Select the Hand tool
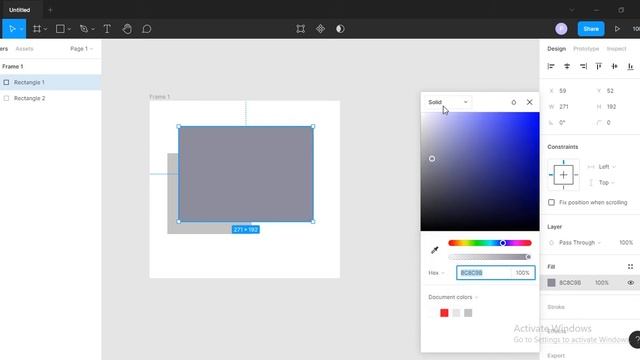This screenshot has width=640, height=360. pyautogui.click(x=127, y=29)
